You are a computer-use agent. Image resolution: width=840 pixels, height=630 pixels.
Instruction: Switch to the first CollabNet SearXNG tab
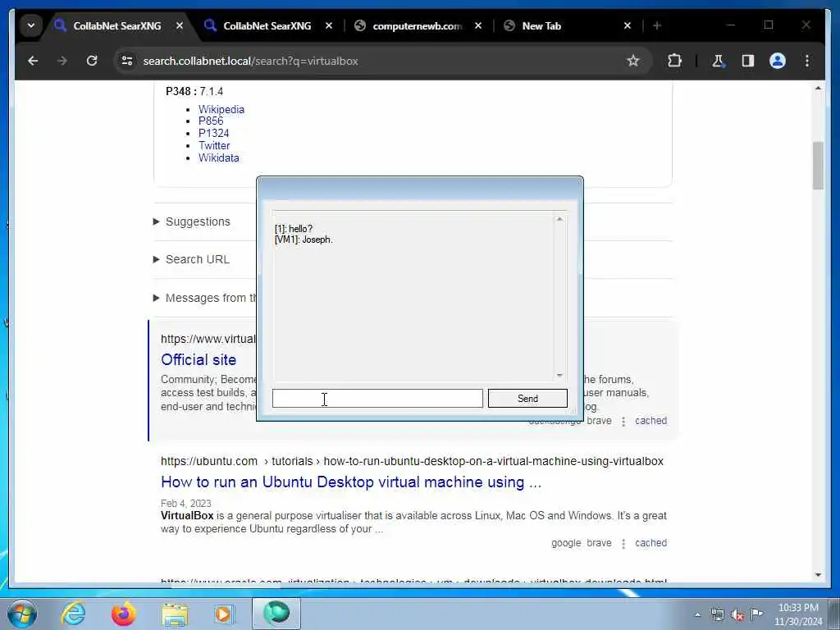tap(116, 25)
